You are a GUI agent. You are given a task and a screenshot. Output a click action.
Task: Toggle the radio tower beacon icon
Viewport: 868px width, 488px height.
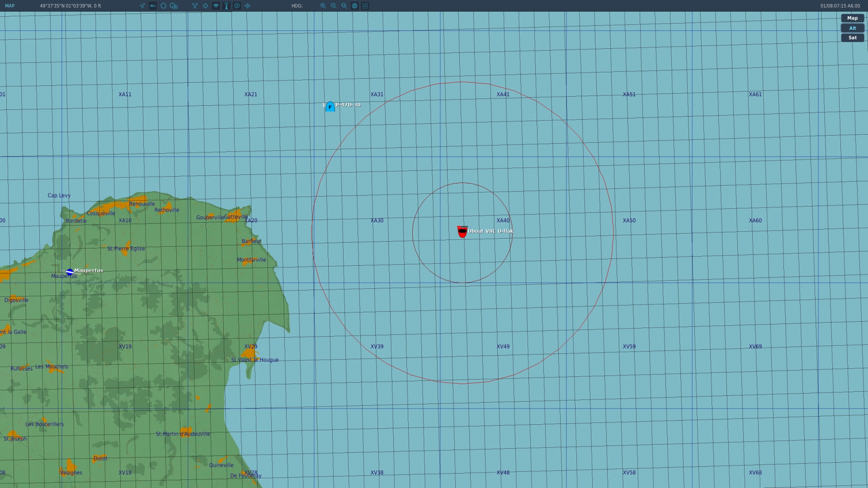(226, 6)
